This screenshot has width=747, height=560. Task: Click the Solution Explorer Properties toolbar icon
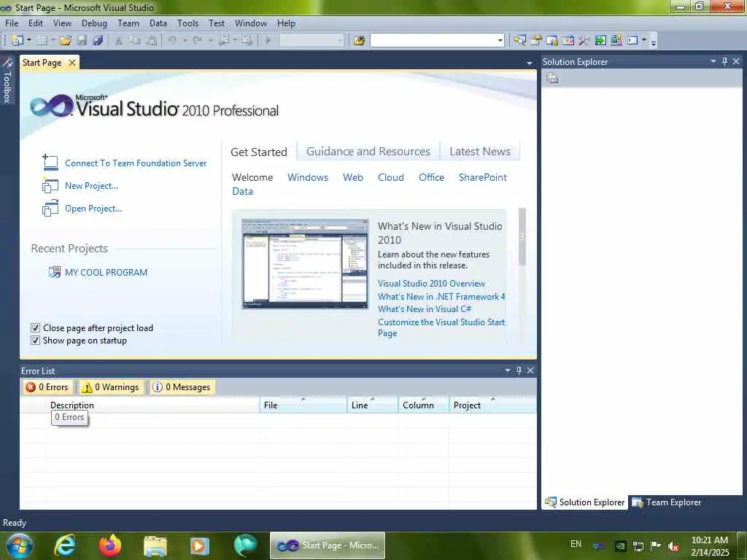(x=553, y=79)
